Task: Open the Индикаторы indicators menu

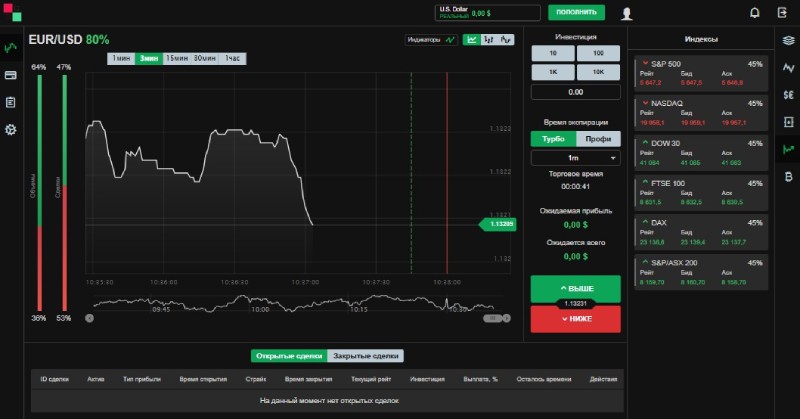Action: click(x=431, y=40)
